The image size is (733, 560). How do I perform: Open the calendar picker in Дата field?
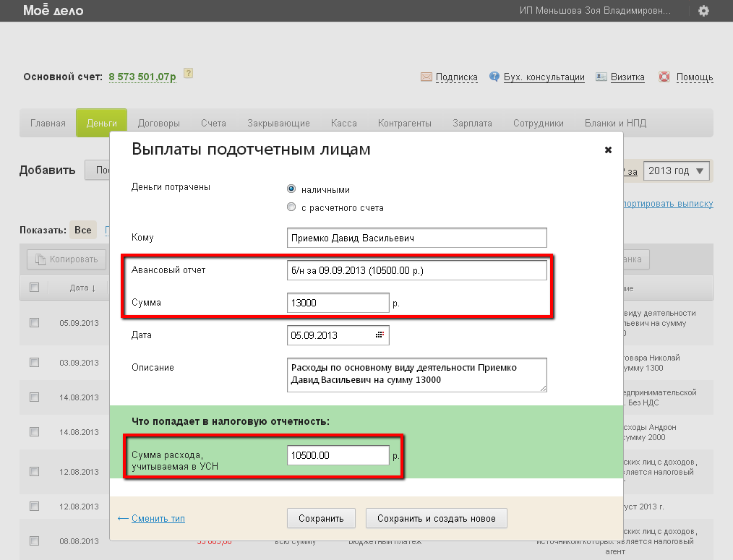380,335
